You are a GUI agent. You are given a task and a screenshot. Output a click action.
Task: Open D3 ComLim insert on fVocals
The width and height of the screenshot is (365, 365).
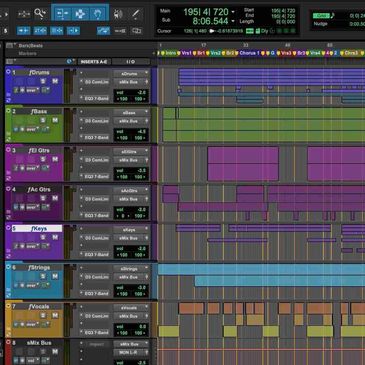[97, 316]
